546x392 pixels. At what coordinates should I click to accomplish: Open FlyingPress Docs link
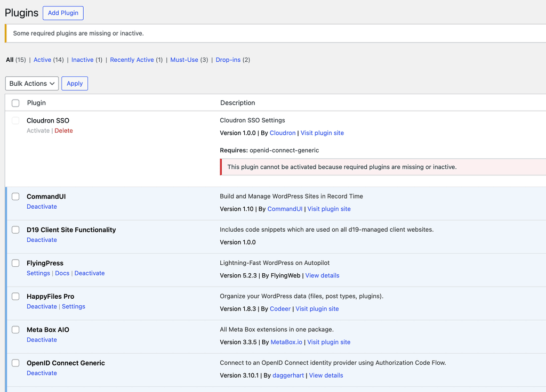[62, 273]
